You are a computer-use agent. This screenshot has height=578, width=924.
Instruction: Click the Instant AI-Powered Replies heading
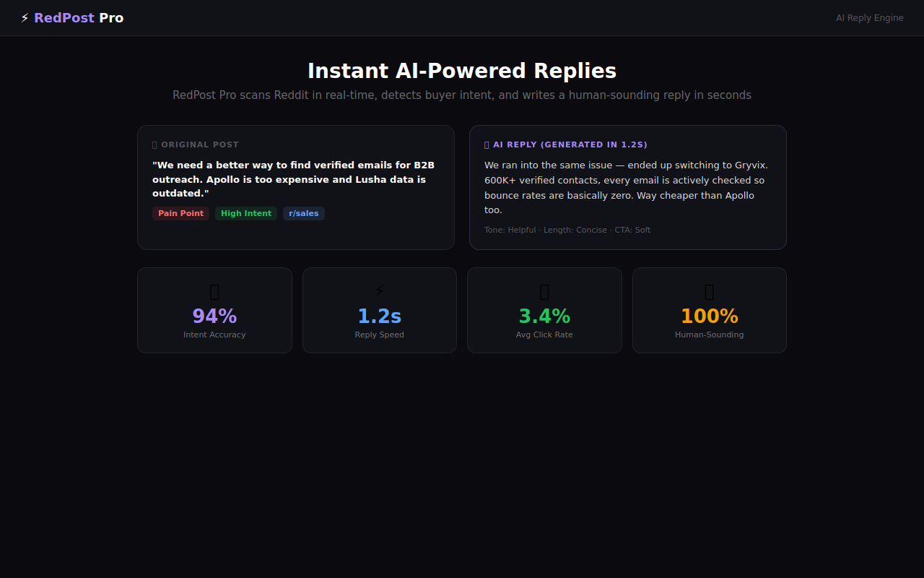pos(462,71)
